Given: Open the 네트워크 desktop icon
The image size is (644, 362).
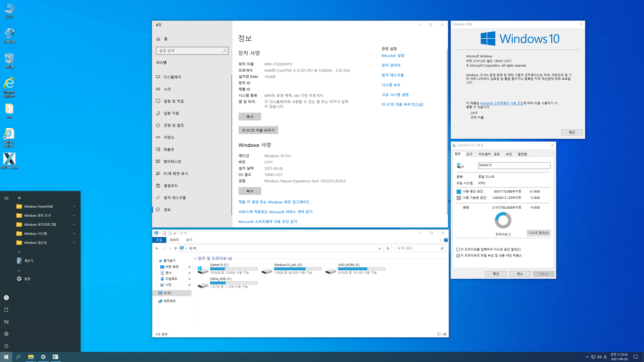Looking at the screenshot, I should tap(9, 36).
